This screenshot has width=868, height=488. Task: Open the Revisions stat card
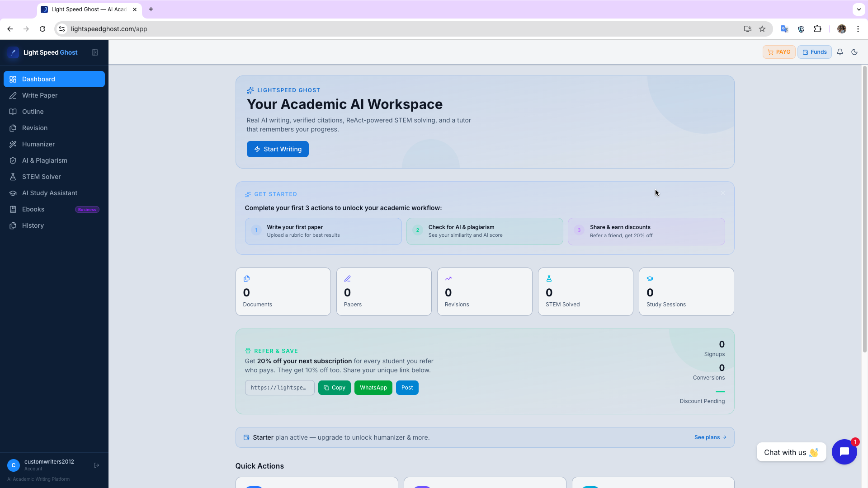(485, 291)
